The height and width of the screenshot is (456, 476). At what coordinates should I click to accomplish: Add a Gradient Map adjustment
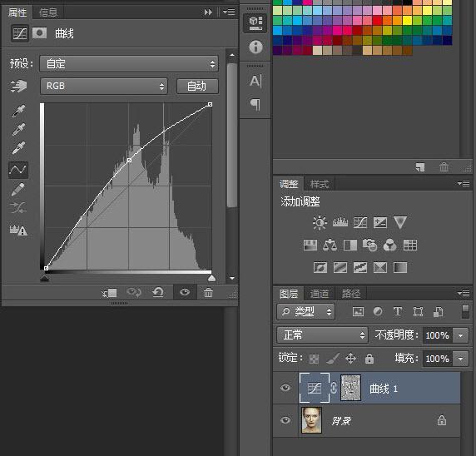pyautogui.click(x=400, y=267)
